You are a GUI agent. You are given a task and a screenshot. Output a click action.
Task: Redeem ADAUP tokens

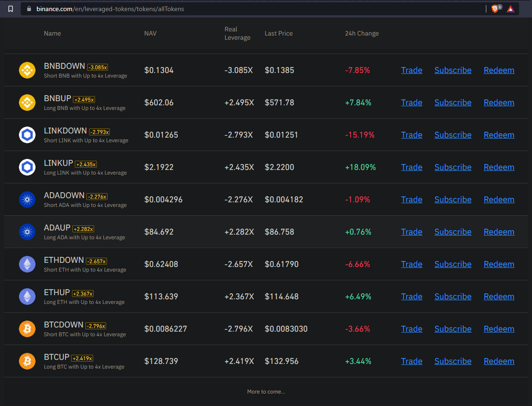[499, 232]
